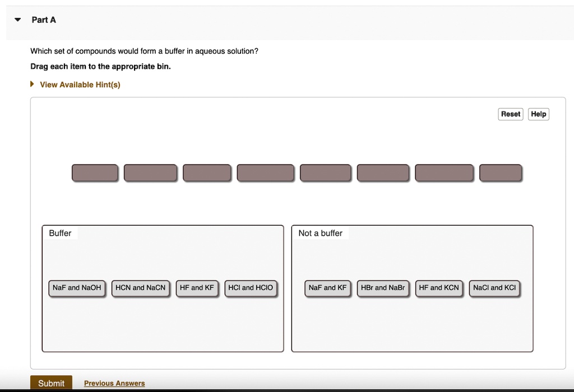
Task: Select the NaF and KF chip
Action: 327,288
